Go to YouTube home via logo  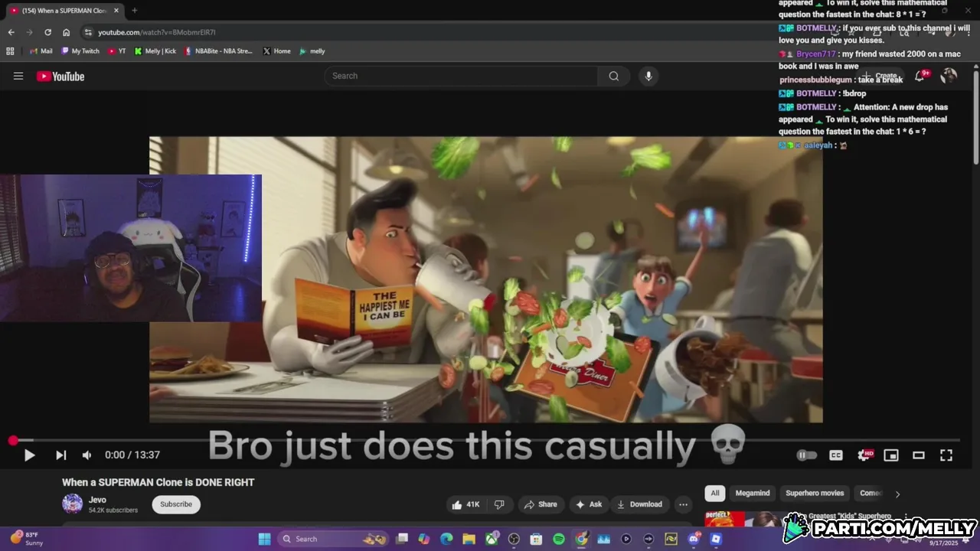click(60, 76)
